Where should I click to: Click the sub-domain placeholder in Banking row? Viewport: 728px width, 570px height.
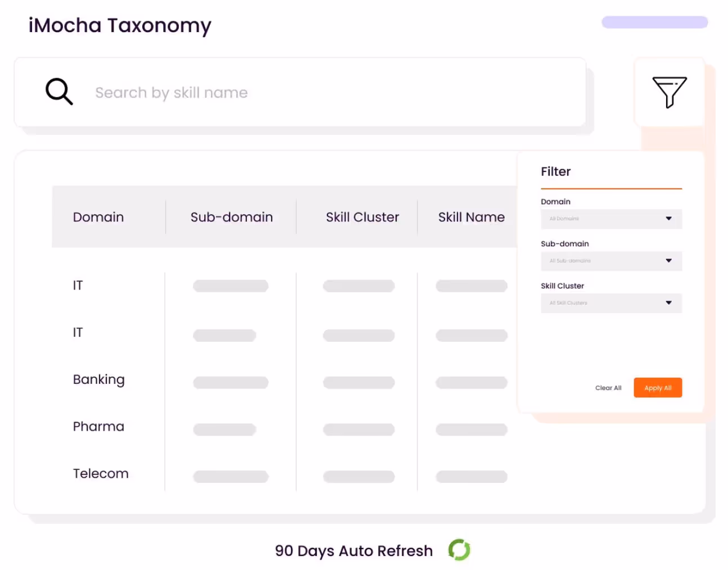click(231, 383)
